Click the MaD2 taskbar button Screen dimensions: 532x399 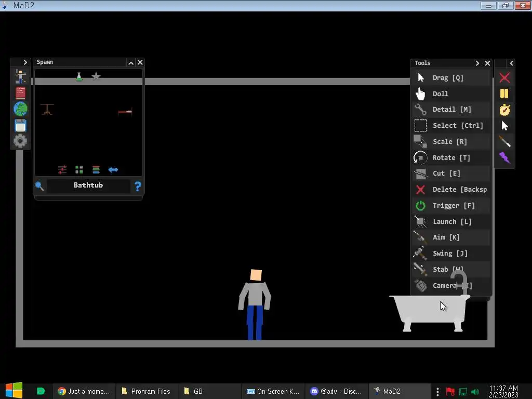[398, 391]
